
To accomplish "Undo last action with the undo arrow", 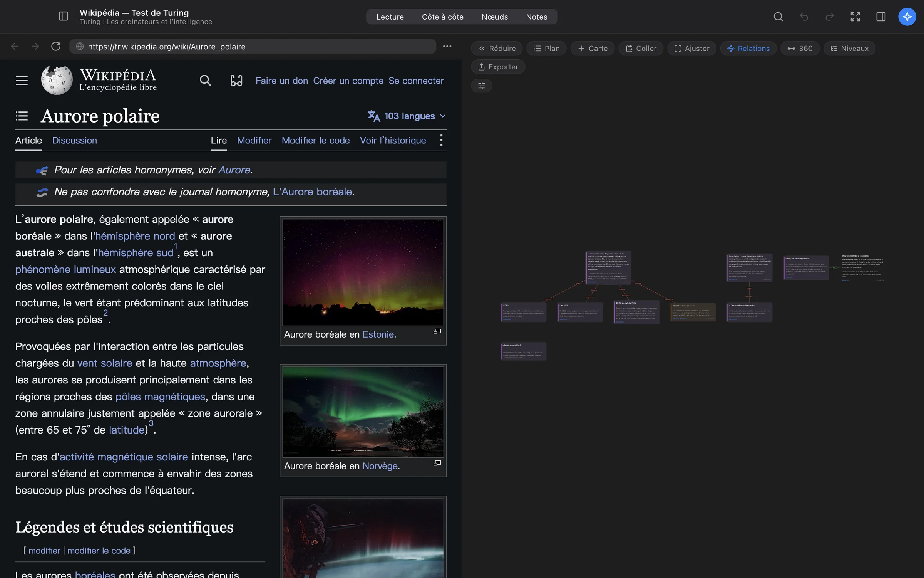I will click(x=804, y=17).
